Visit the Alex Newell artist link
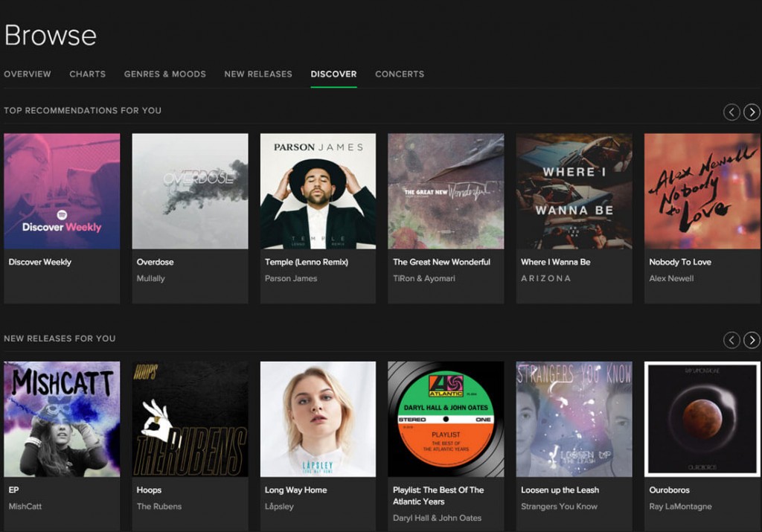Viewport: 762px width, 532px height. [x=672, y=278]
